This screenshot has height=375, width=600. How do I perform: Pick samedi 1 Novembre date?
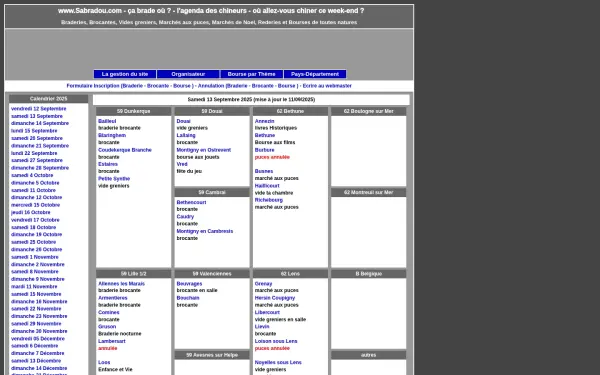[x=35, y=257]
